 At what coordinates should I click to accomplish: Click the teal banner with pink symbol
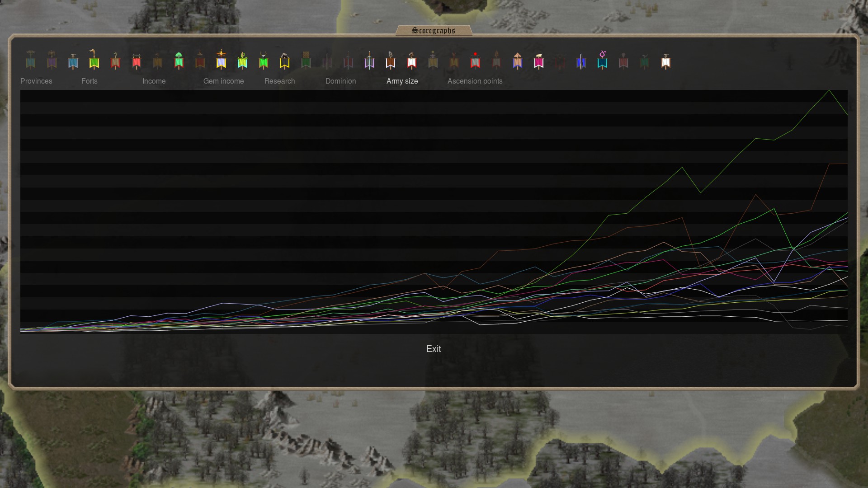pyautogui.click(x=602, y=60)
